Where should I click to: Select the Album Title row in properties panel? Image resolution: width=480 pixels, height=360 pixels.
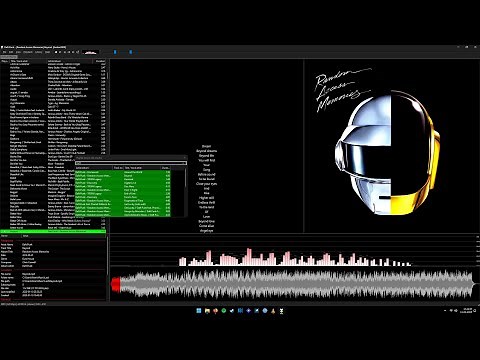click(53, 252)
